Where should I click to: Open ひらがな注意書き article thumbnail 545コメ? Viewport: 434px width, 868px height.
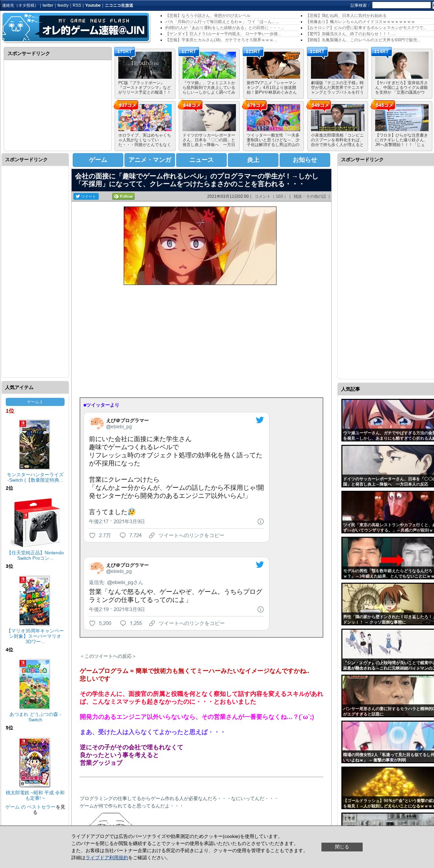(x=402, y=118)
